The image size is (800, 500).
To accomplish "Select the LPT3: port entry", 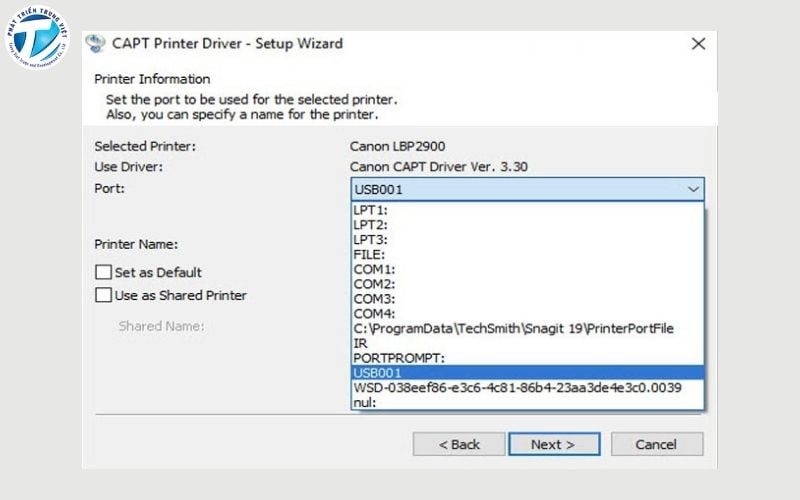I will [370, 240].
